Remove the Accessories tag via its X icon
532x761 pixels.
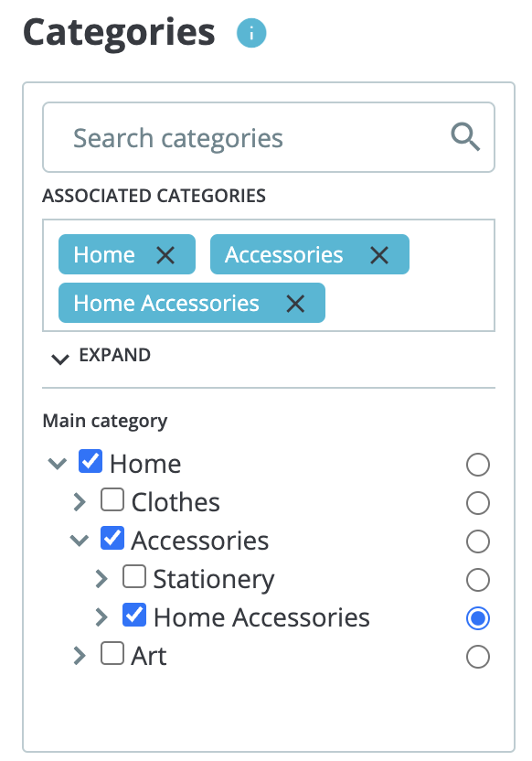[x=379, y=254]
